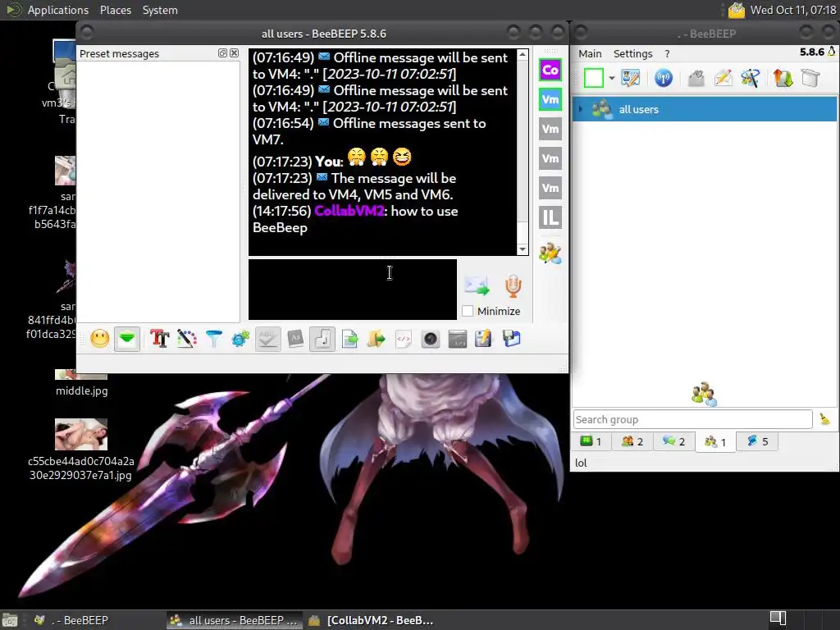
Task: Select the middle.jpg desktop file
Action: point(81,384)
